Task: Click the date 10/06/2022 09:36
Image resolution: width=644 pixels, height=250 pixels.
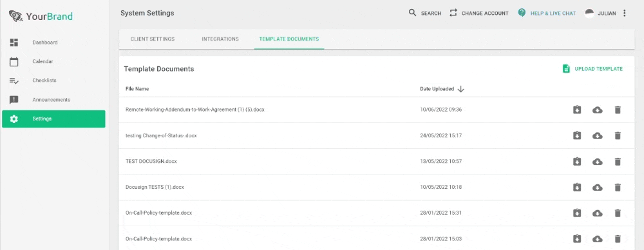Action: (x=441, y=110)
